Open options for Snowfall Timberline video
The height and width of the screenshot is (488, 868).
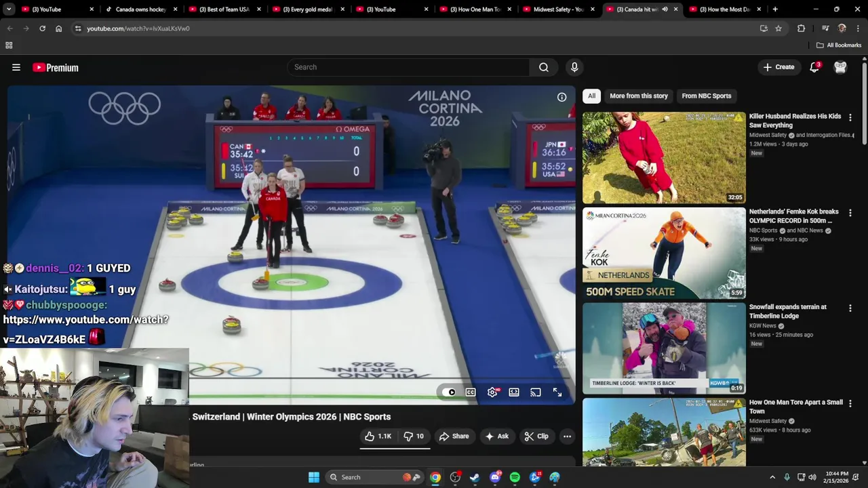[x=850, y=308]
